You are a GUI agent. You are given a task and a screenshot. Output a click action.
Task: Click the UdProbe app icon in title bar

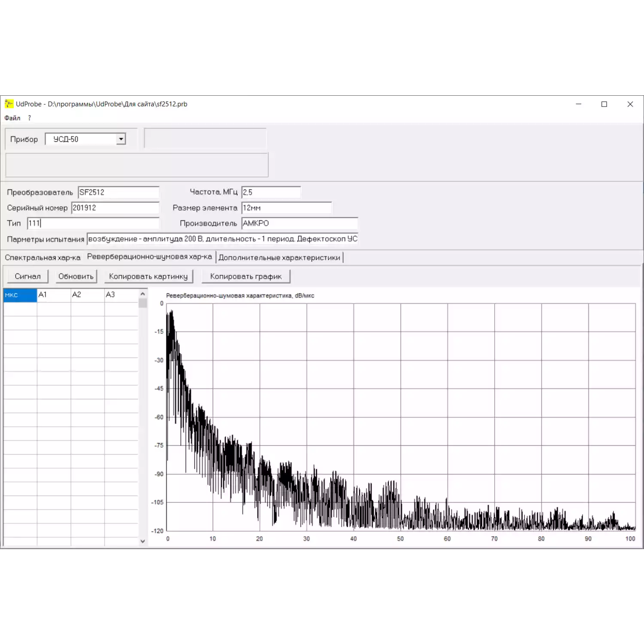coord(9,104)
